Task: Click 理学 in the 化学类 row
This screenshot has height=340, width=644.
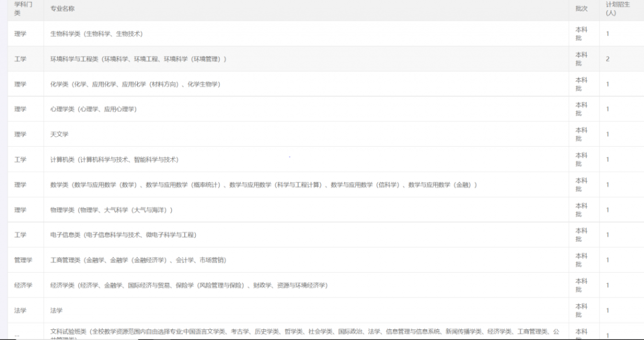Action: pyautogui.click(x=20, y=84)
